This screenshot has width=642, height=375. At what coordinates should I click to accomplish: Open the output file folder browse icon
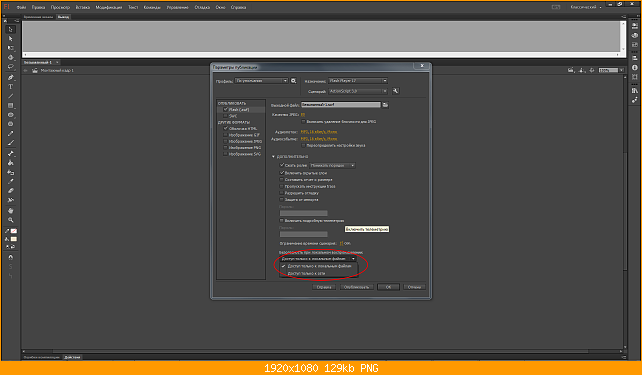385,105
